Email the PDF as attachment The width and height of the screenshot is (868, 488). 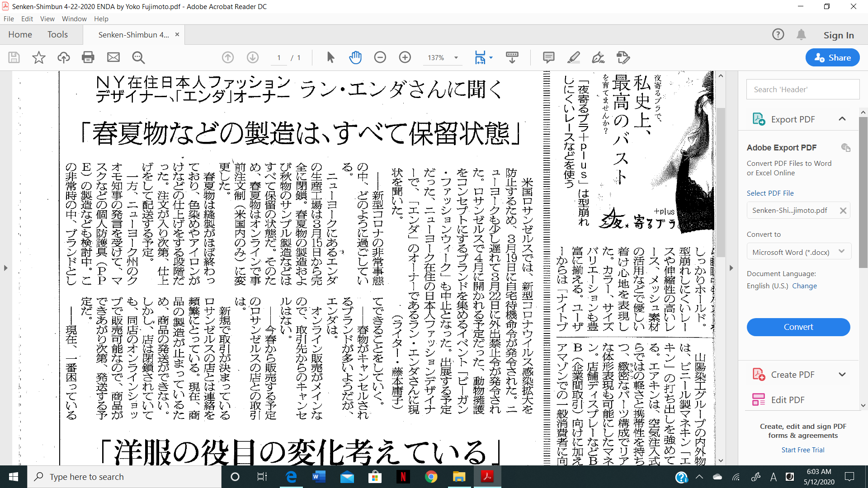113,57
